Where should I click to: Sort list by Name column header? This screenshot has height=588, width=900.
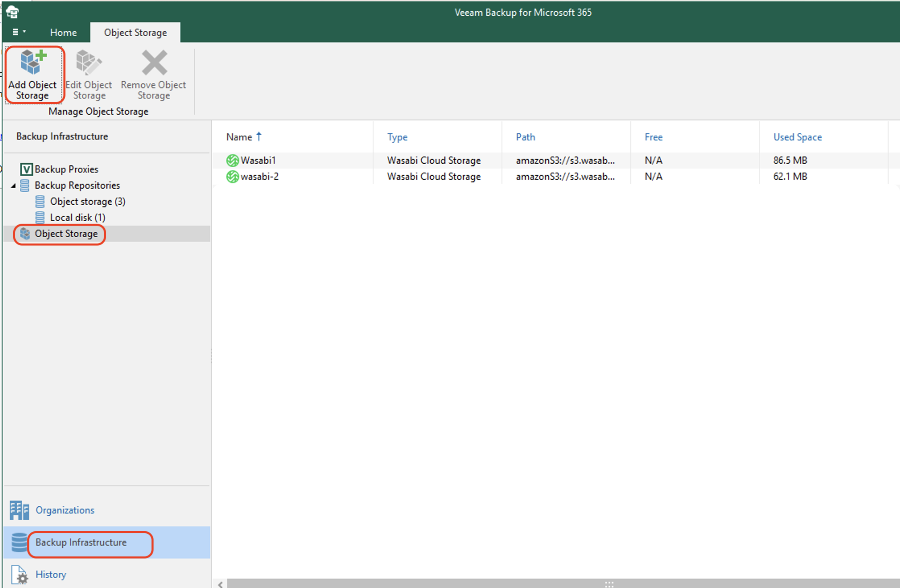pyautogui.click(x=239, y=137)
